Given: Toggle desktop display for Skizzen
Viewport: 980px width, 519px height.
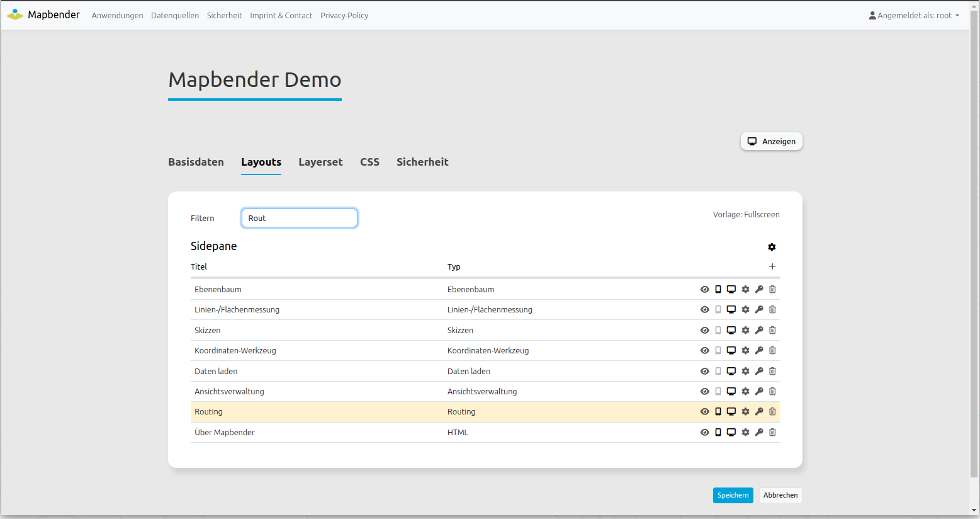Looking at the screenshot, I should [x=731, y=330].
